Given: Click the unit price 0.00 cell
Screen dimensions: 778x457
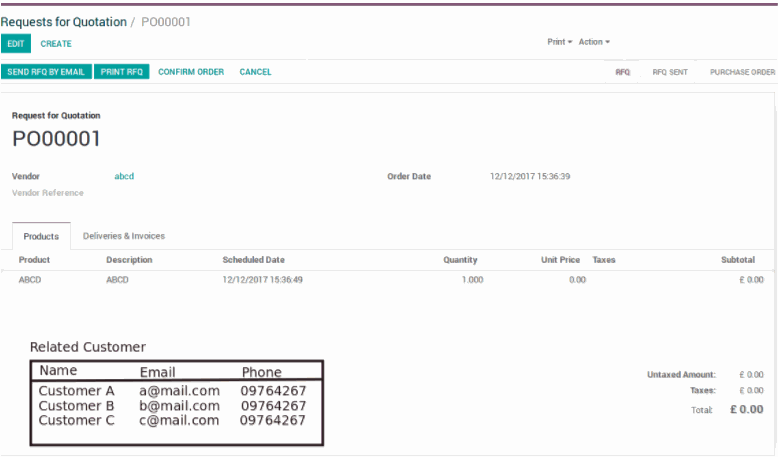Looking at the screenshot, I should pos(578,280).
